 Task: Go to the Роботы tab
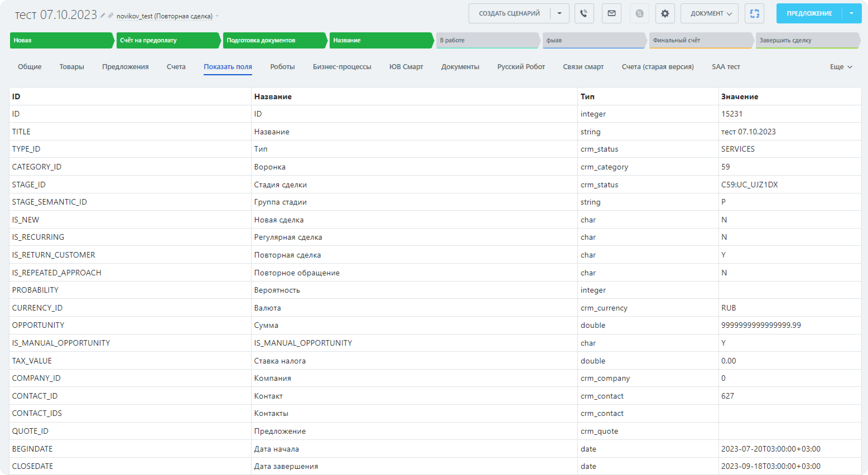pyautogui.click(x=282, y=67)
